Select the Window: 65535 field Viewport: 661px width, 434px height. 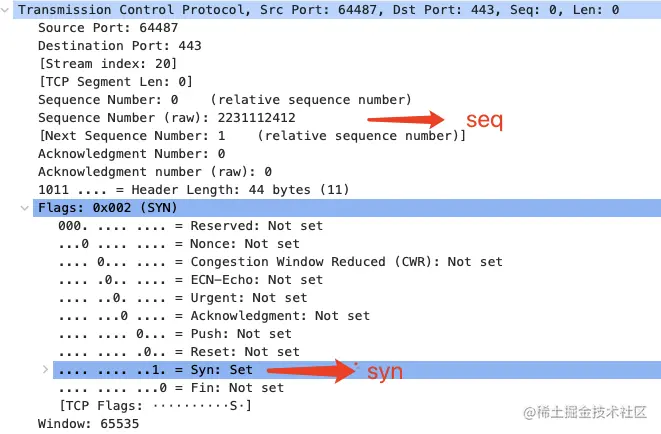coord(89,423)
